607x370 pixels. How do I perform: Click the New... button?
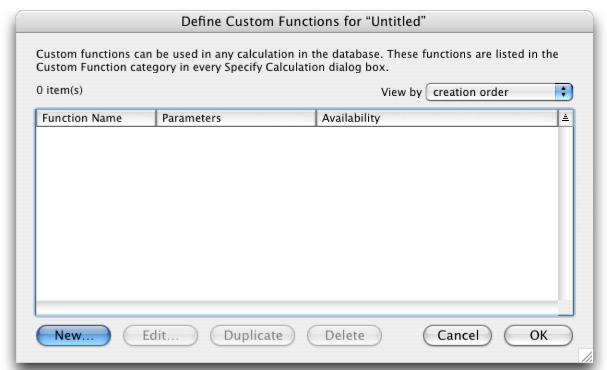point(74,335)
